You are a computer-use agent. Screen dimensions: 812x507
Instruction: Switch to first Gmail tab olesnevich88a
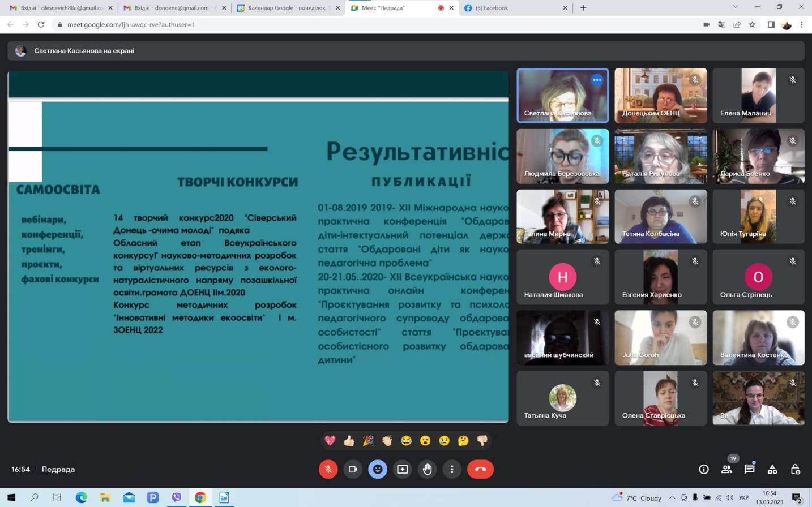coord(60,8)
